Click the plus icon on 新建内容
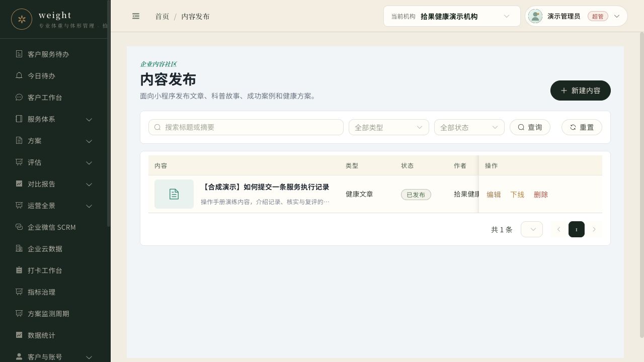The width and height of the screenshot is (644, 362). [x=564, y=90]
